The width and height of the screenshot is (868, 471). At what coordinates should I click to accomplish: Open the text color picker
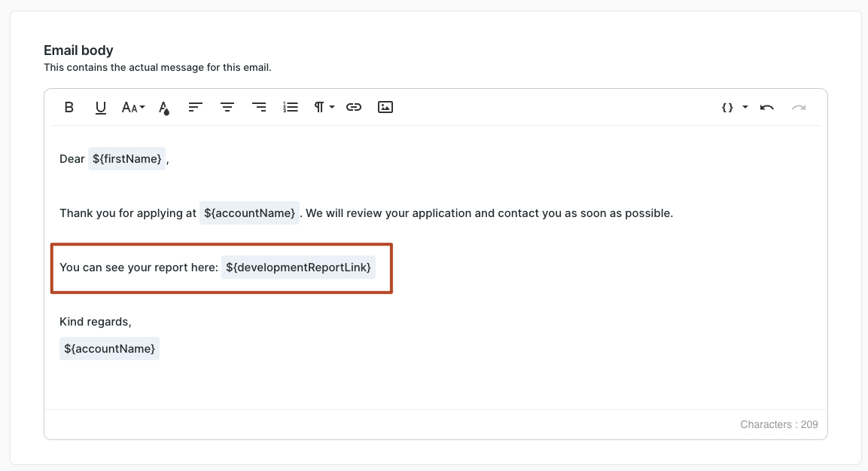pyautogui.click(x=163, y=108)
